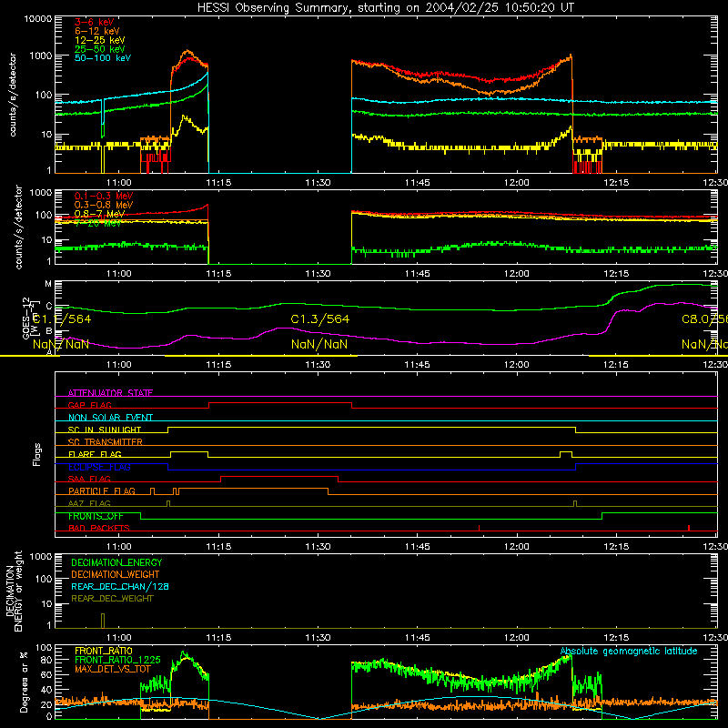Click the DECIMATION_ENERGY legend label

(116, 562)
